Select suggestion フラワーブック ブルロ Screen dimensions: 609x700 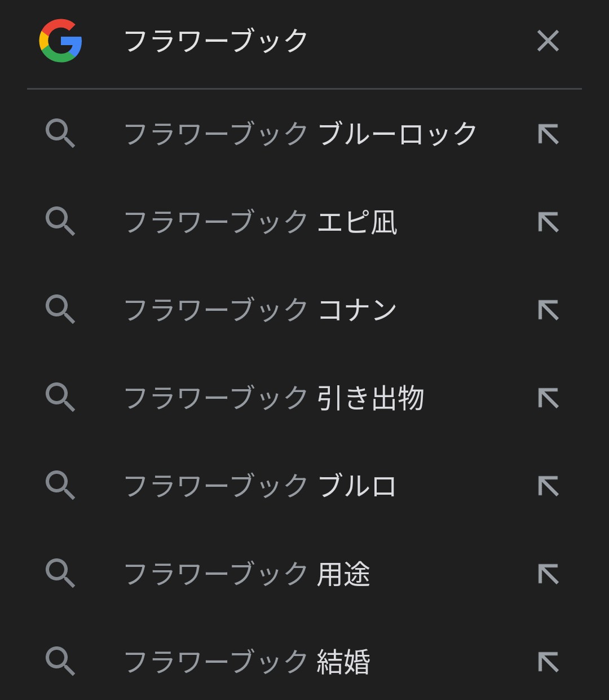(x=304, y=486)
